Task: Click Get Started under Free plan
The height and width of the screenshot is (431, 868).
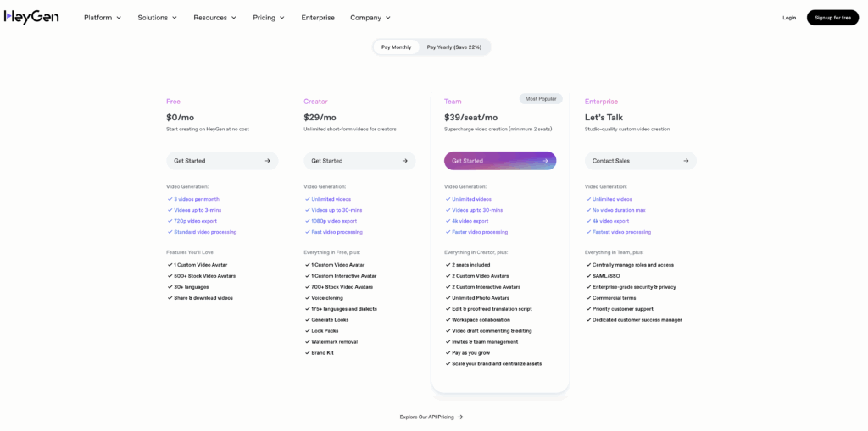Action: (x=222, y=160)
